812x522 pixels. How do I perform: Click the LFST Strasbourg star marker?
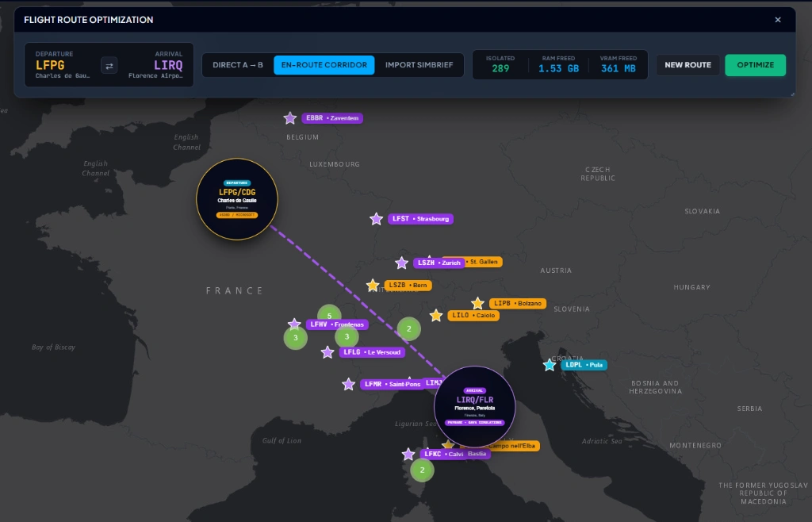377,219
